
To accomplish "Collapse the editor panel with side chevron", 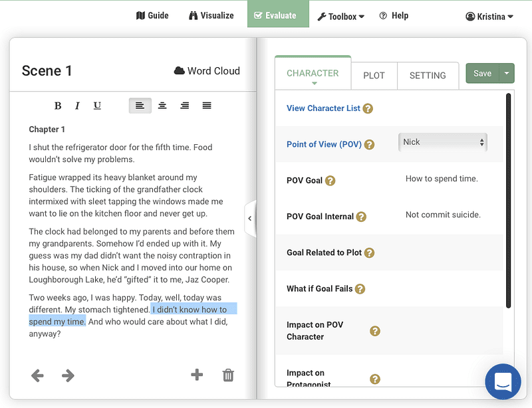I will (250, 219).
